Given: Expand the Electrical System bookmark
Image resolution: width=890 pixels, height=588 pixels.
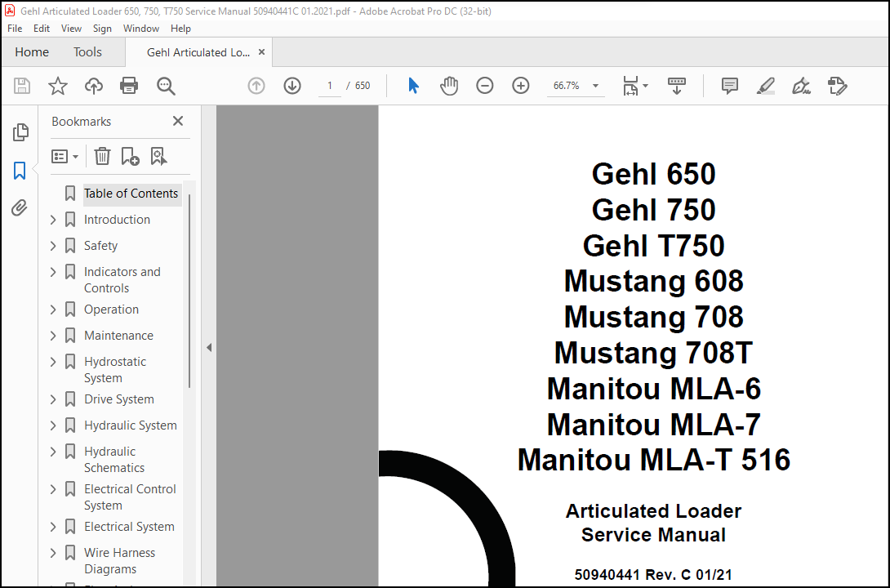Looking at the screenshot, I should point(53,526).
